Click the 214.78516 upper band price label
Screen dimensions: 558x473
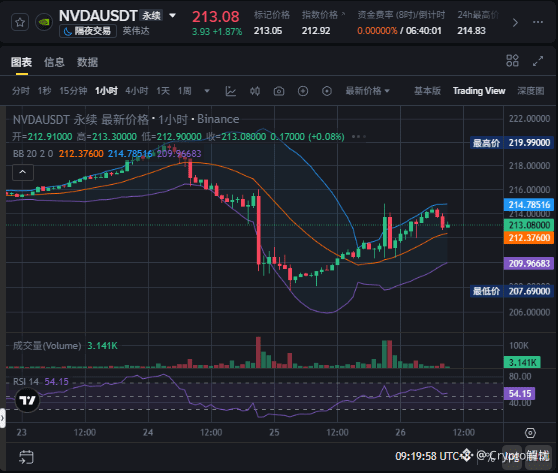(x=529, y=205)
